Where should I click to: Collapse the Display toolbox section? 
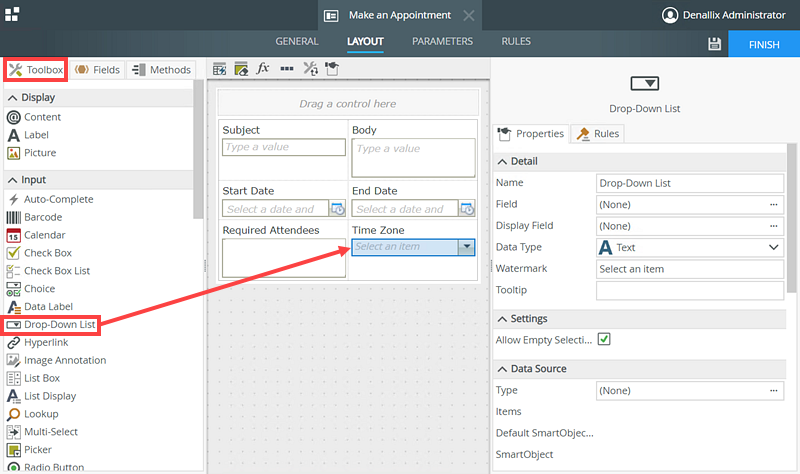[12, 98]
